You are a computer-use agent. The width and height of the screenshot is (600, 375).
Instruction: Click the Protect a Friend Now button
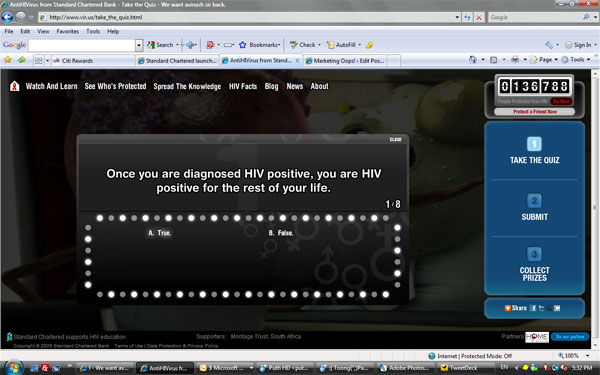pyautogui.click(x=535, y=111)
